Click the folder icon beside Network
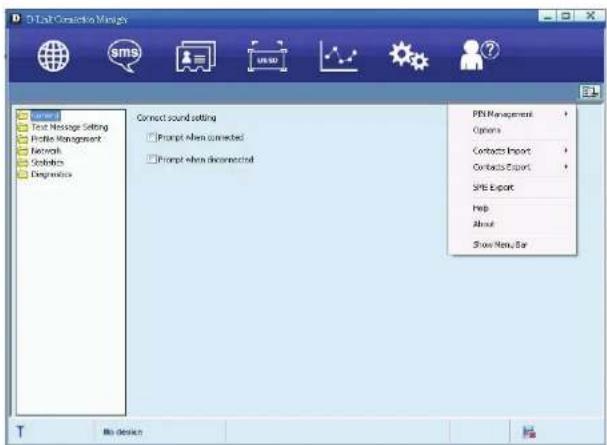The height and width of the screenshot is (445, 607). coord(23,151)
